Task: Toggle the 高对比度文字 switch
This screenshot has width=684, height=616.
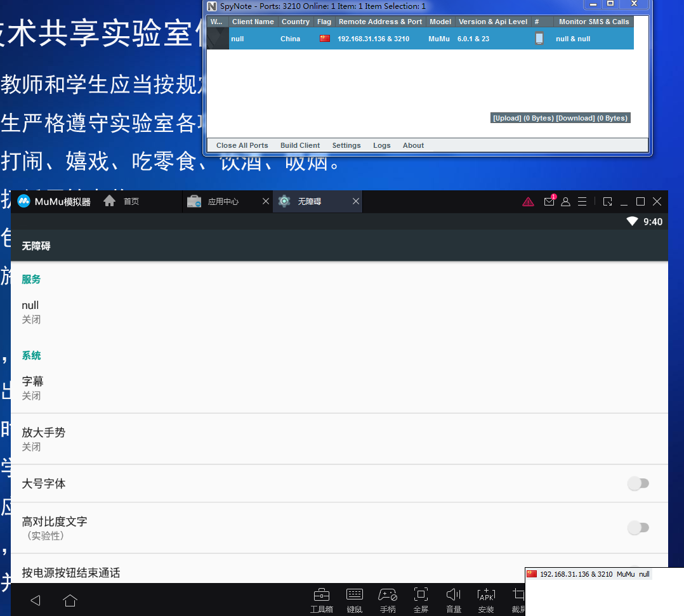Action: coord(638,528)
